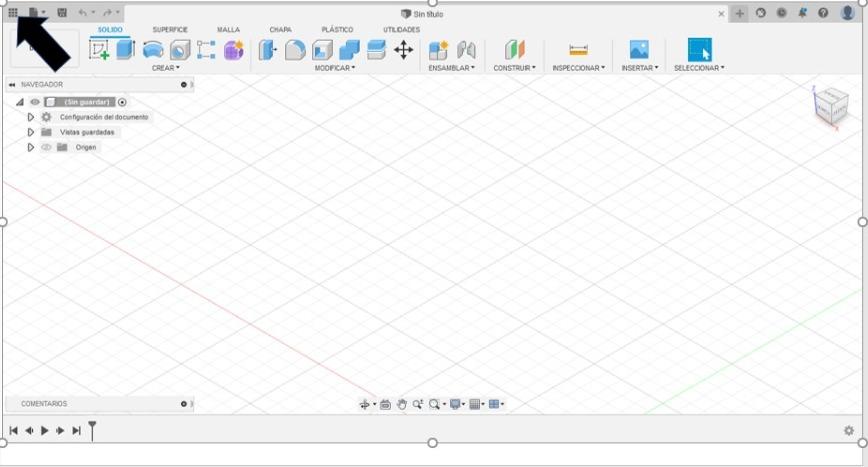Switch to the PLÁSTICO tab
This screenshot has height=467, width=868.
pos(337,29)
